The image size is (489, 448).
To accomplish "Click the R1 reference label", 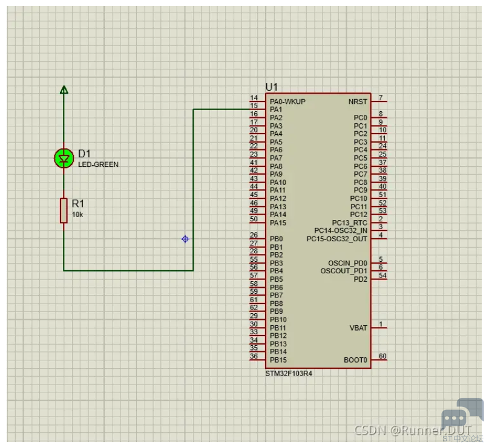I will [x=78, y=204].
